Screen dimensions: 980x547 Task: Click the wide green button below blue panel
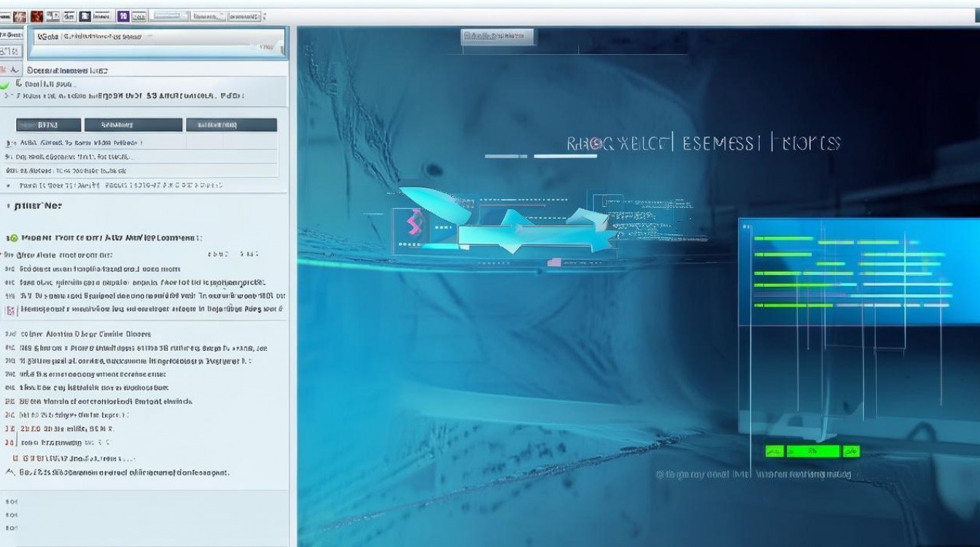(x=812, y=451)
